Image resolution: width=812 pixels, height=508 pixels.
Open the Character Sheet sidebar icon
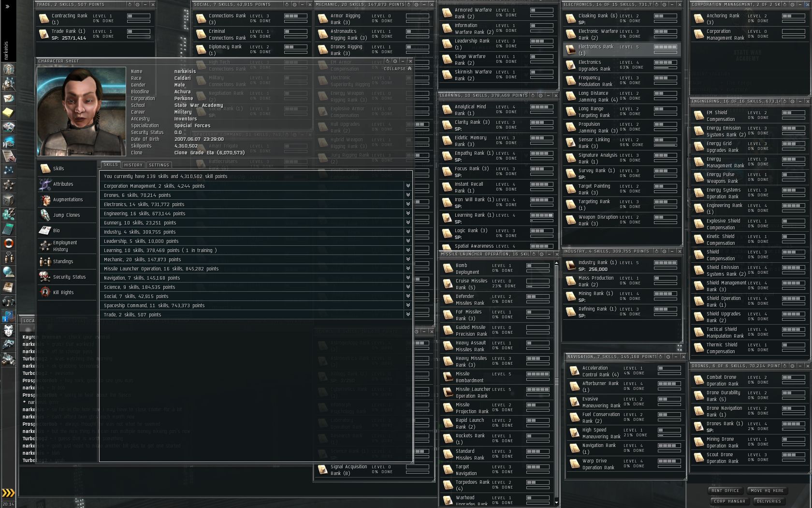pyautogui.click(x=8, y=69)
